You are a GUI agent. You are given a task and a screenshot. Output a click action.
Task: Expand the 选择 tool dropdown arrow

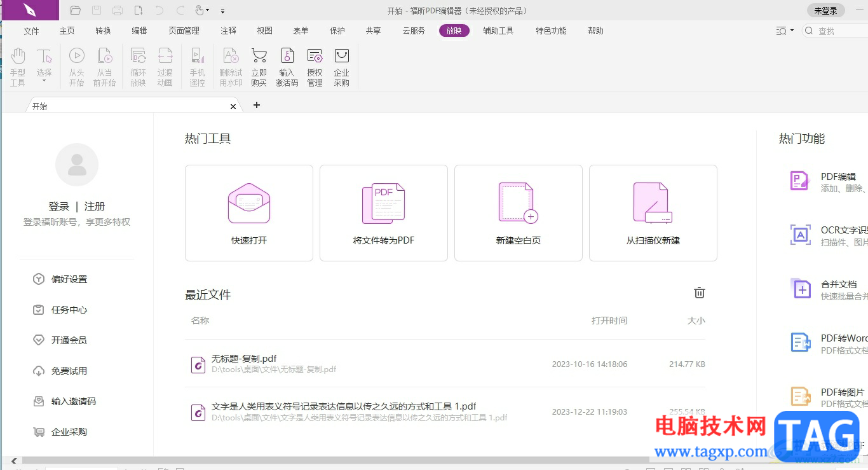coord(44,81)
